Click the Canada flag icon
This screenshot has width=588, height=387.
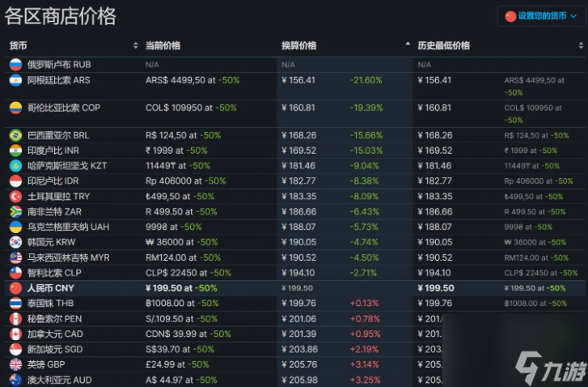(x=15, y=334)
